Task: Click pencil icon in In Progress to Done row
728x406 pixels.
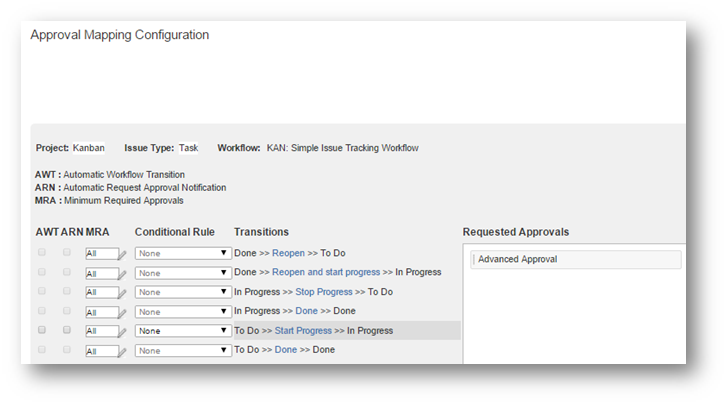Action: (x=123, y=312)
